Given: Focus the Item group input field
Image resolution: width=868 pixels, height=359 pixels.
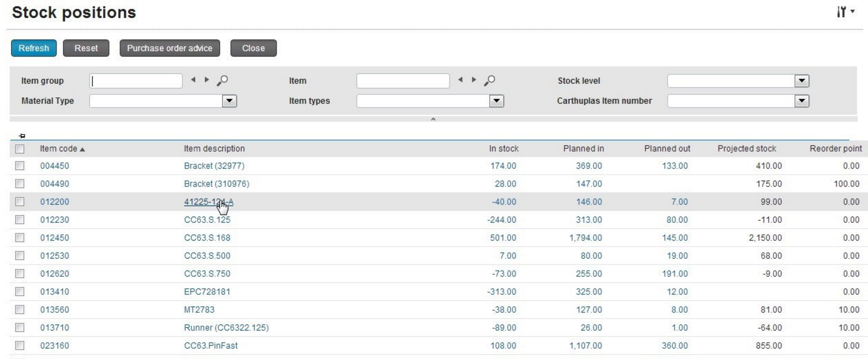Looking at the screenshot, I should (x=136, y=81).
